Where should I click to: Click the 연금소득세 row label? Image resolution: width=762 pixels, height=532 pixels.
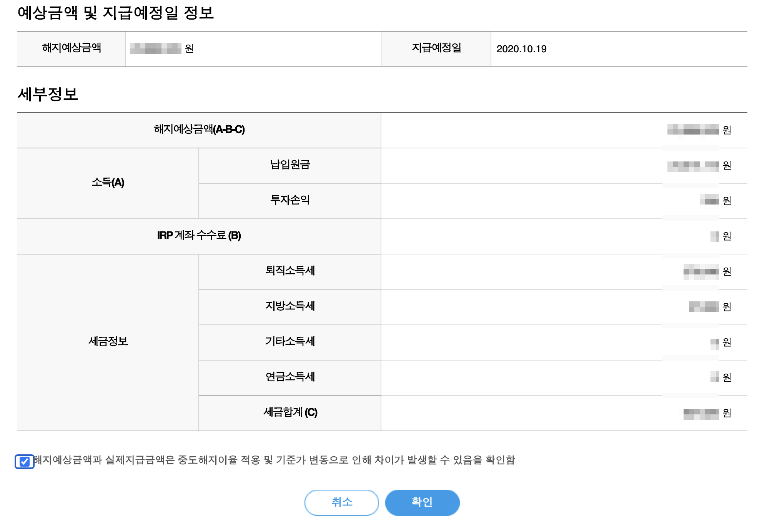290,377
